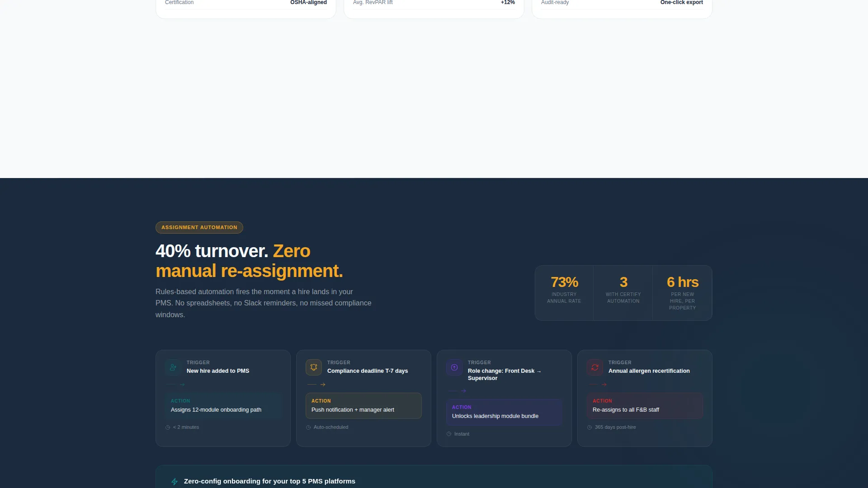Click the 'Avg. RevPAR lift' label
The image size is (868, 488).
(x=373, y=3)
